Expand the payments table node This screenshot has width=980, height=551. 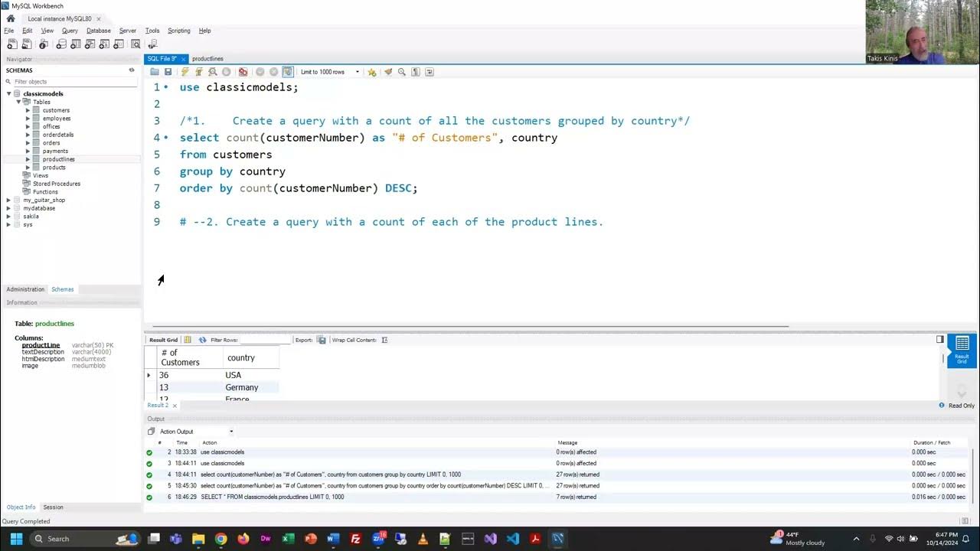click(28, 151)
